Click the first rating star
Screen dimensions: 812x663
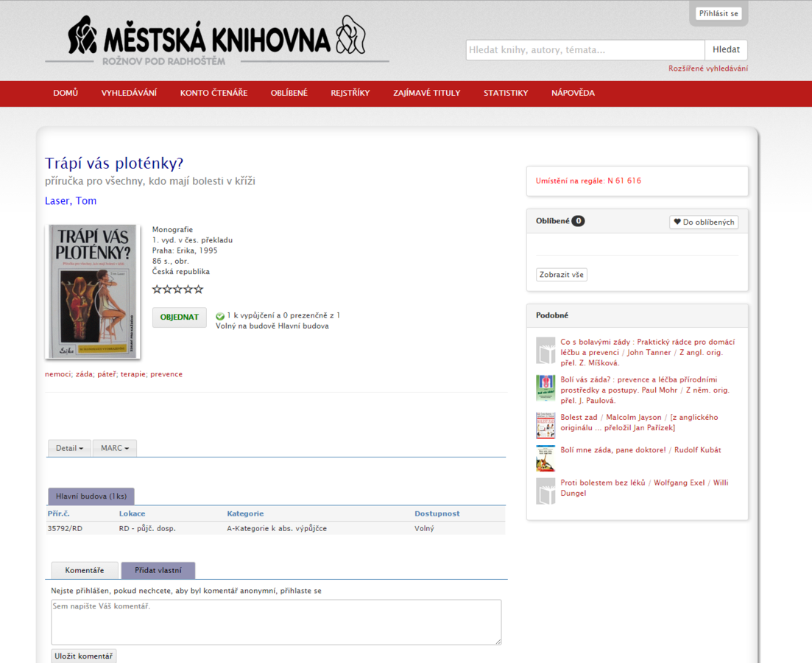[x=157, y=290]
